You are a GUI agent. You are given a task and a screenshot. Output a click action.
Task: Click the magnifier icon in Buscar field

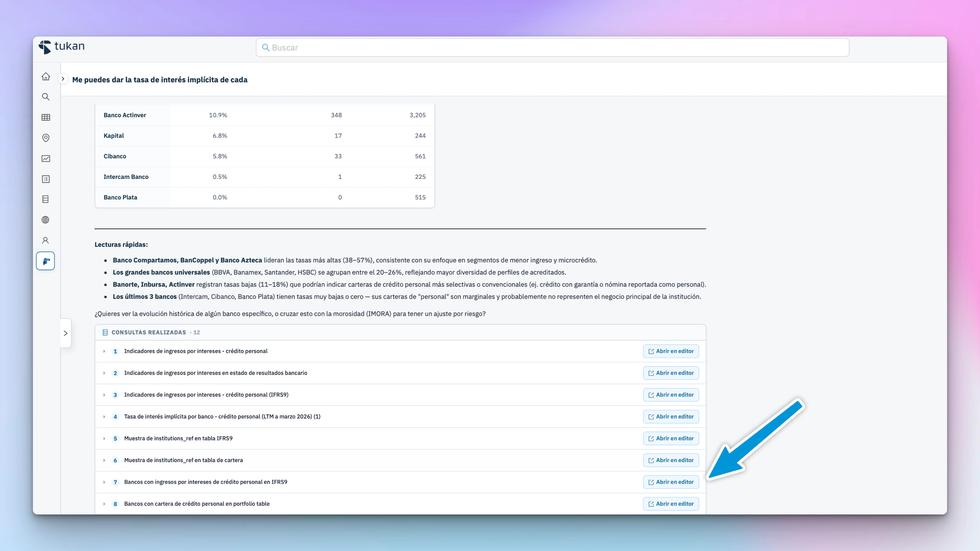(266, 48)
